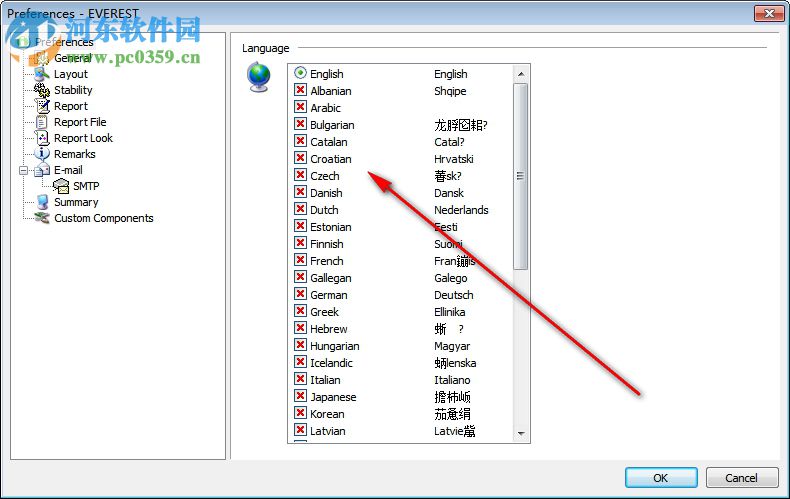Click the Hrvatski native name
Viewport: 790px width, 499px height.
point(454,159)
